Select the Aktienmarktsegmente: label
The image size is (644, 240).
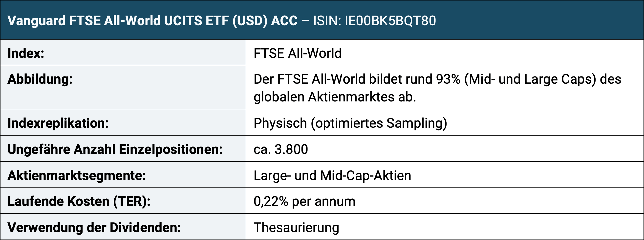coord(77,175)
